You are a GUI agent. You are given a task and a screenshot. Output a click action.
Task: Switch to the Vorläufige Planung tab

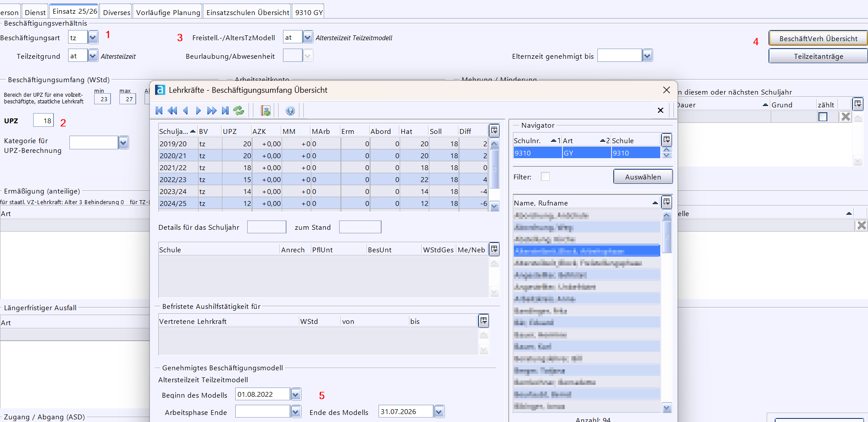click(x=168, y=12)
